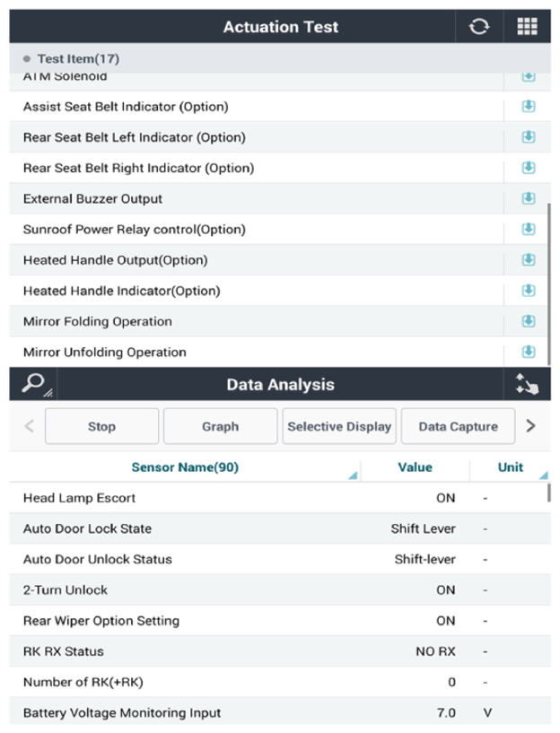560x733 pixels.
Task: Activate Heated Handle Indicator test icon
Action: click(529, 291)
